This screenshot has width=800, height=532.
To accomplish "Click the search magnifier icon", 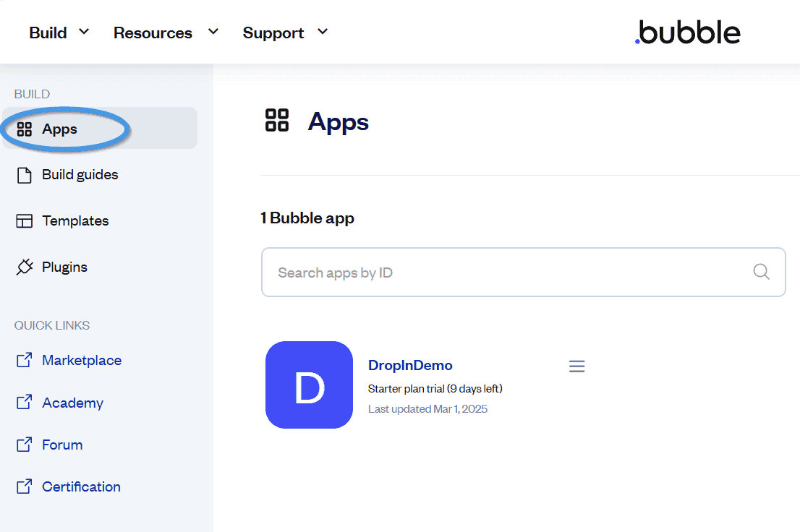I will click(761, 271).
